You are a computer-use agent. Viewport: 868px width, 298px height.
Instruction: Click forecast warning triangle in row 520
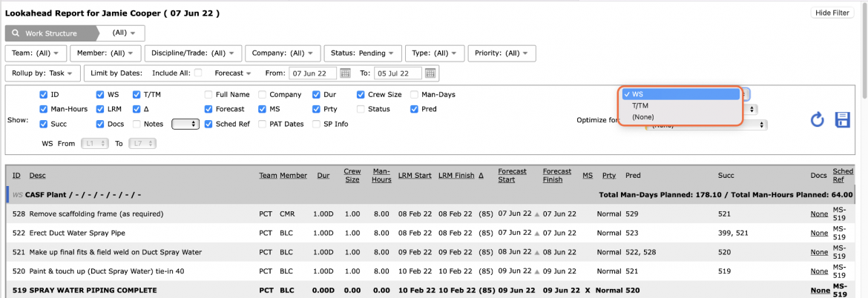(536, 272)
